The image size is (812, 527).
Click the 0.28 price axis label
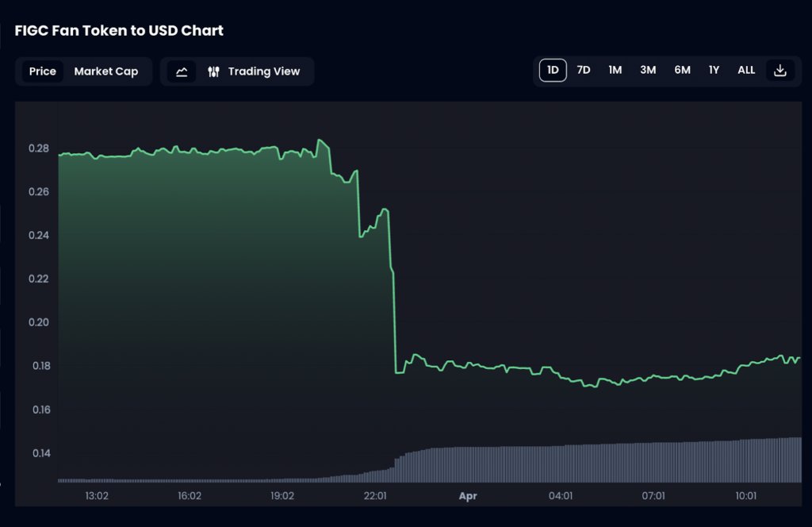38,148
